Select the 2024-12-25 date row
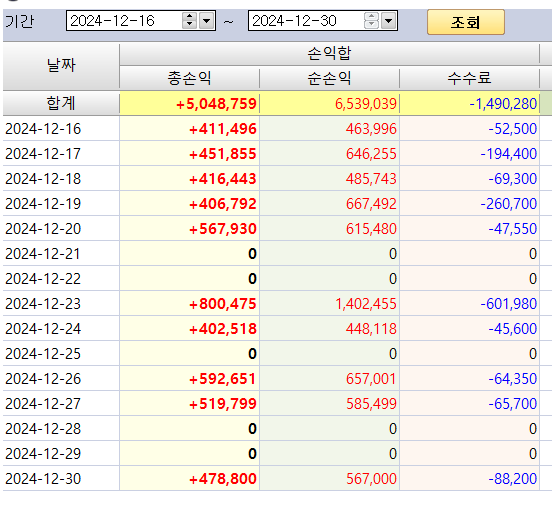This screenshot has width=552, height=510. pos(43,354)
